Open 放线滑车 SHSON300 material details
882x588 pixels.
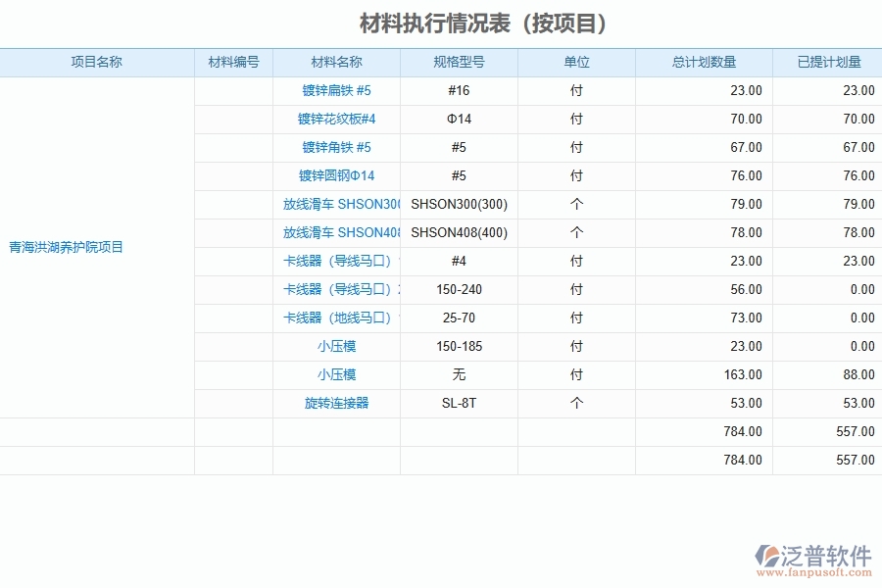343,204
